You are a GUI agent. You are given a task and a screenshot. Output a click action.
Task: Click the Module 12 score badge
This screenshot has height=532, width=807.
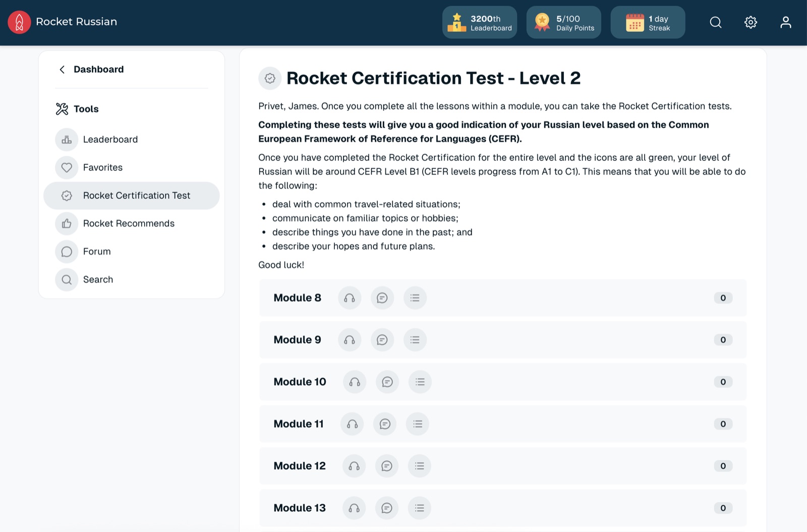[723, 466]
